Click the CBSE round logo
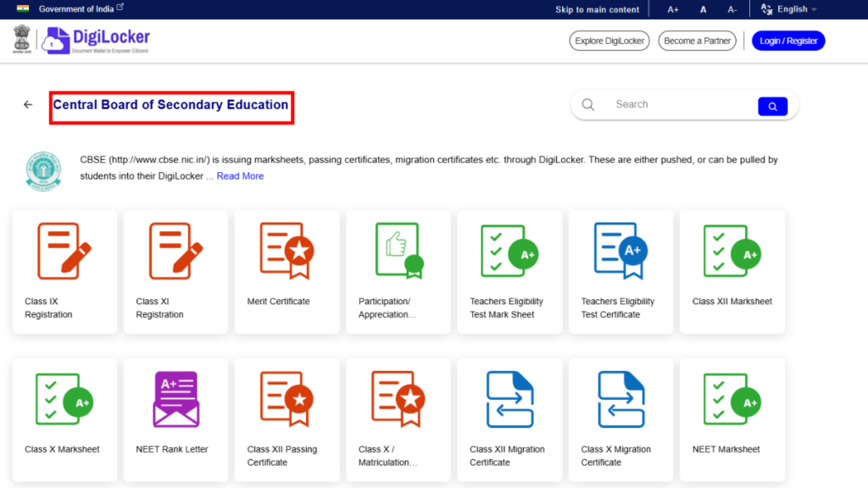The image size is (868, 488). 43,171
